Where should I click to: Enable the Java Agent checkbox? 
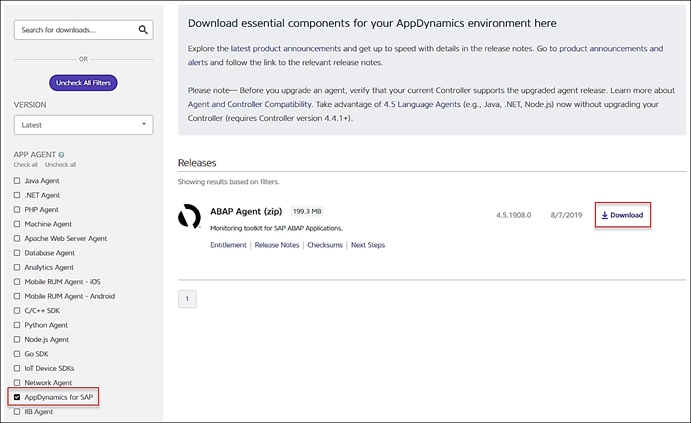click(17, 180)
